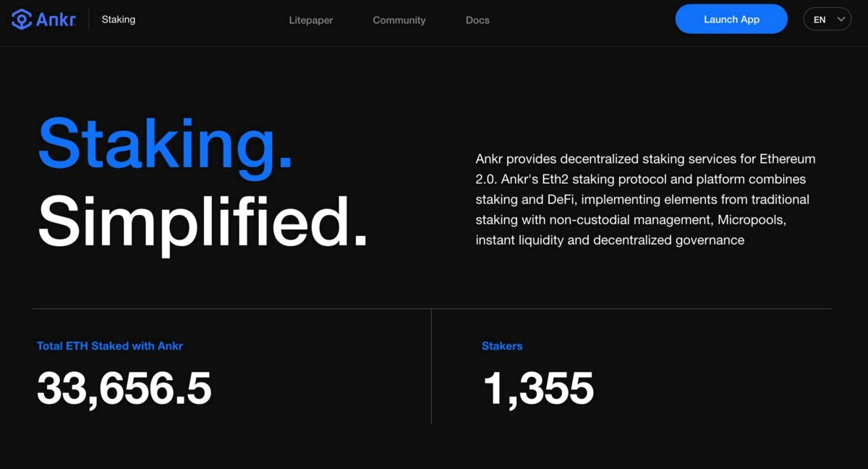Open the Staking section in header

pos(118,20)
